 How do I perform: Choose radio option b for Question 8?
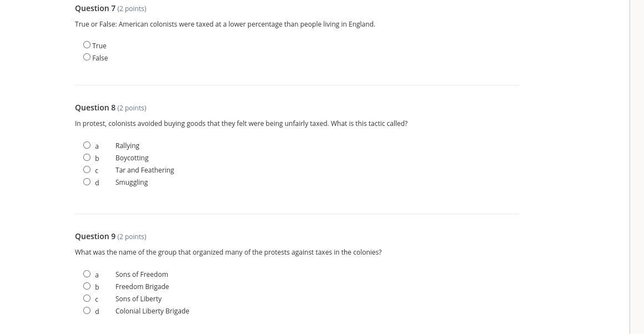tap(87, 158)
